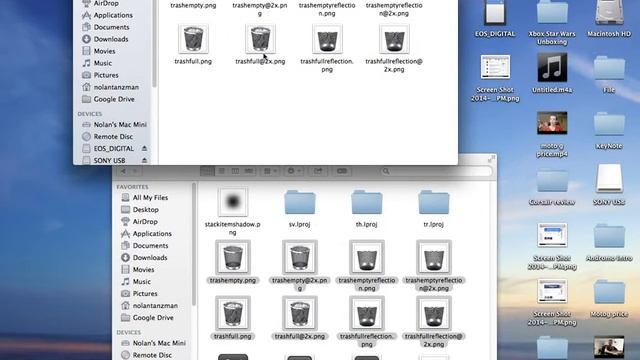Select stackitemshadow.png in lower Finder window
Viewport: 640px width, 360px height.
click(232, 202)
